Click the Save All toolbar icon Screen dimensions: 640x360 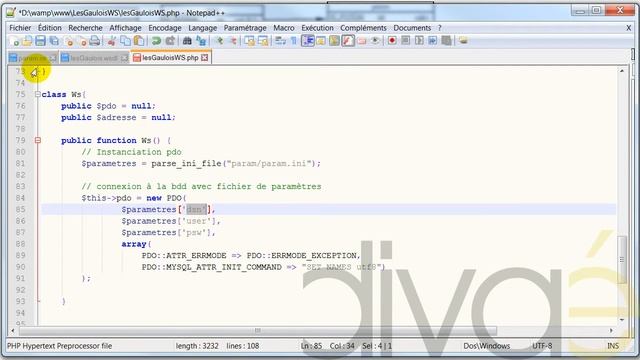(x=54, y=41)
